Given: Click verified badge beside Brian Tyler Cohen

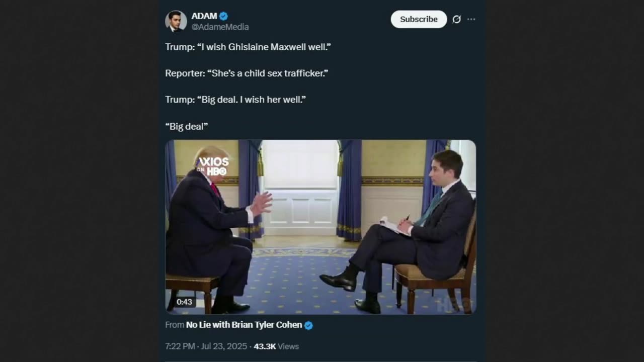Looking at the screenshot, I should pos(308,325).
